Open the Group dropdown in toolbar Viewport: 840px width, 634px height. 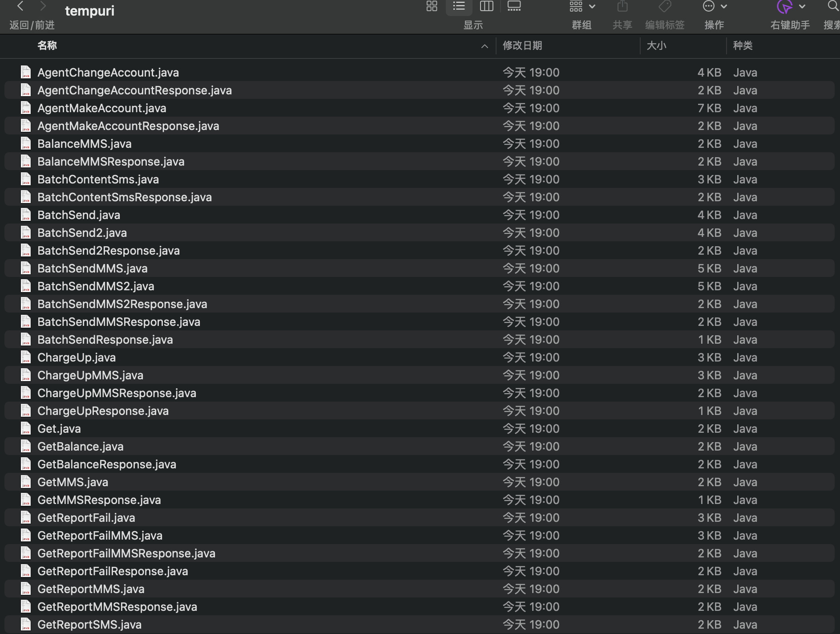click(582, 6)
